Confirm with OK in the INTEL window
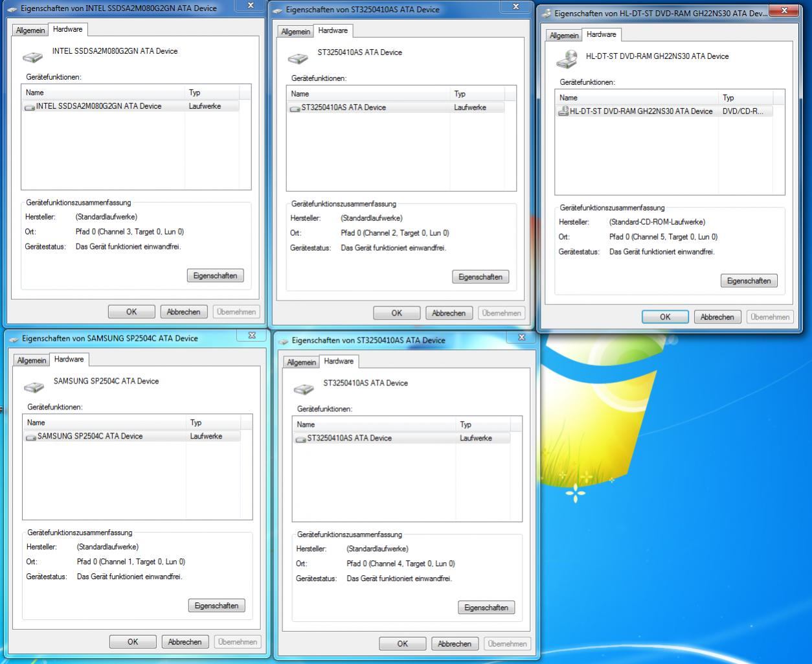Screen dimensions: 812x664 coord(131,312)
